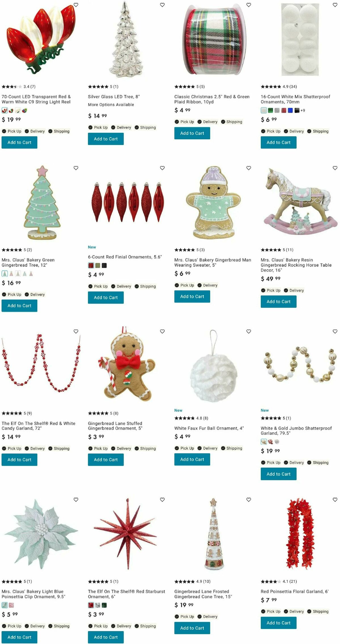The width and height of the screenshot is (340, 644).
Task: View ratings for Frosted Gingerbread Cone Tree
Action: pyautogui.click(x=192, y=581)
